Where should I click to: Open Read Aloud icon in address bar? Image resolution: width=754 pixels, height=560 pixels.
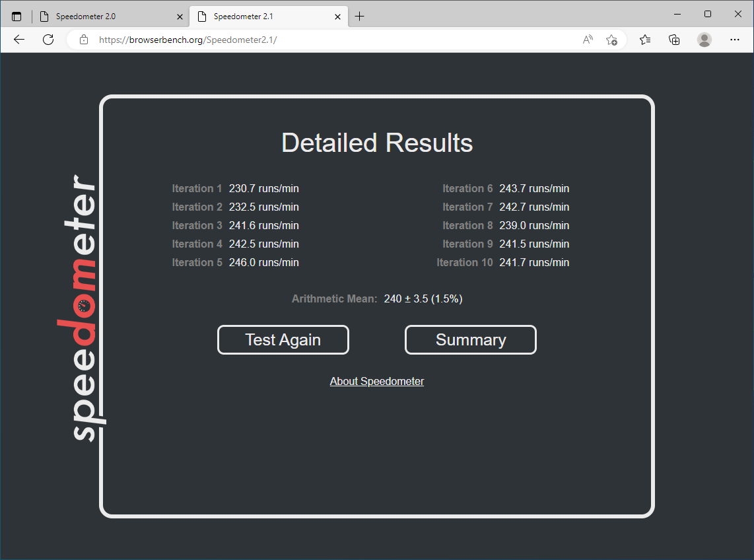click(588, 40)
